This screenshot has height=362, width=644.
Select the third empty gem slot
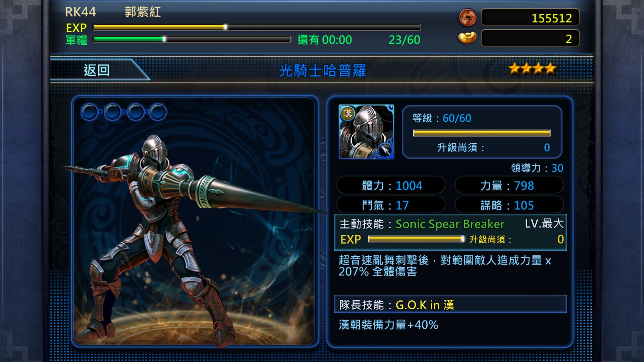point(136,112)
